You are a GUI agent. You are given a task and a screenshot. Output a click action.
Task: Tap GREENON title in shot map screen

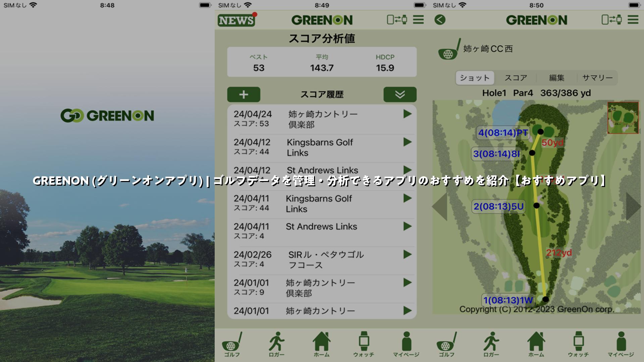pyautogui.click(x=537, y=20)
